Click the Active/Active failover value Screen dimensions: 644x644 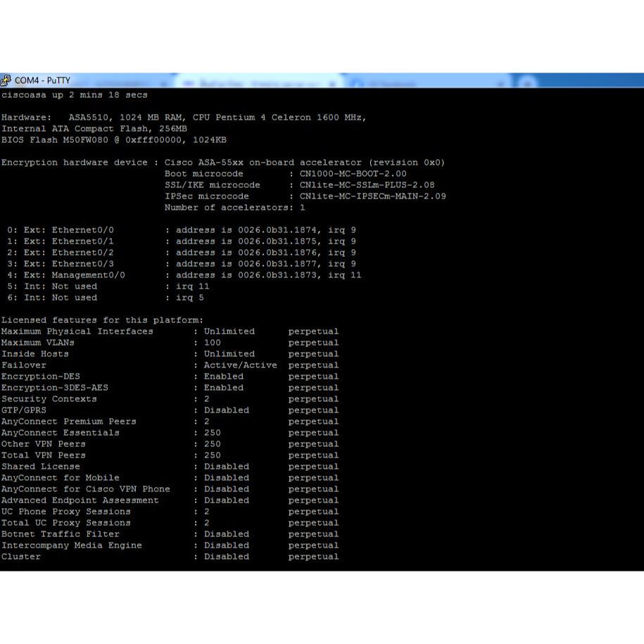[240, 365]
